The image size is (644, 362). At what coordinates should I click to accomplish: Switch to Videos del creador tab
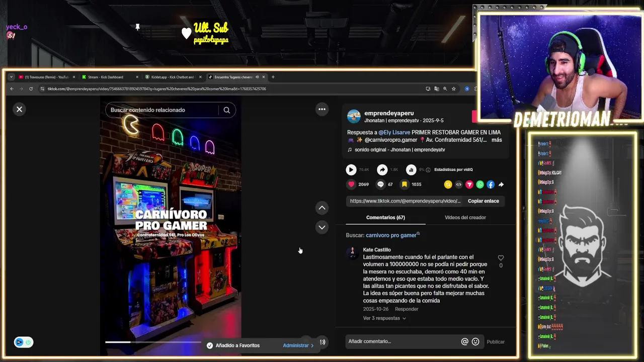(x=465, y=218)
